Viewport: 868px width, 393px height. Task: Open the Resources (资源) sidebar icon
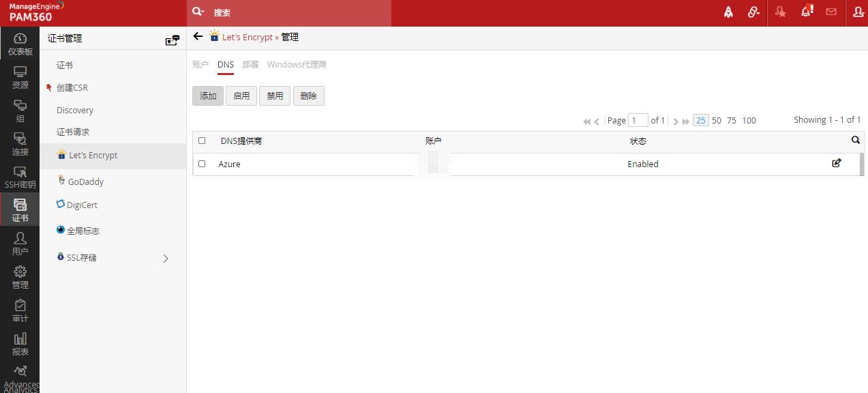(20, 77)
